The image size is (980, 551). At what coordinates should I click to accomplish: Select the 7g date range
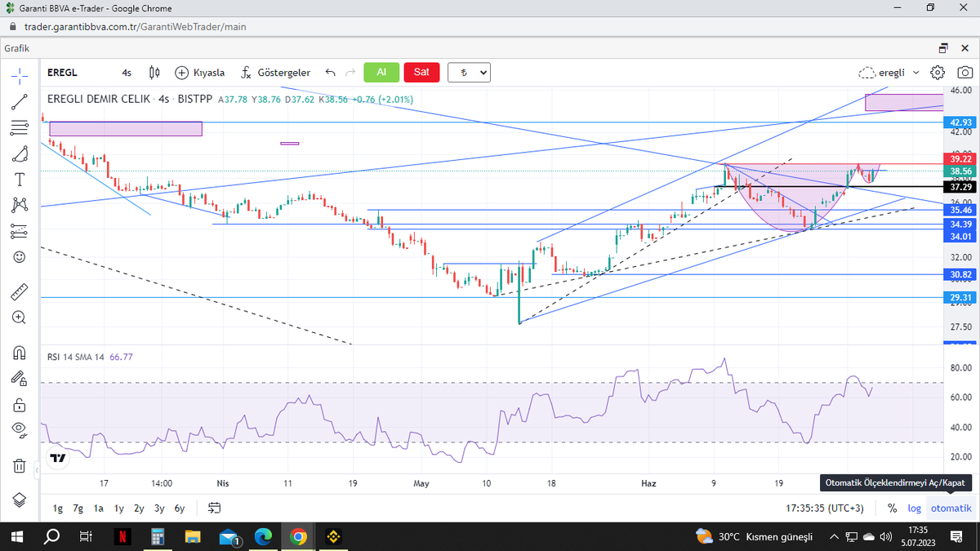click(x=78, y=508)
